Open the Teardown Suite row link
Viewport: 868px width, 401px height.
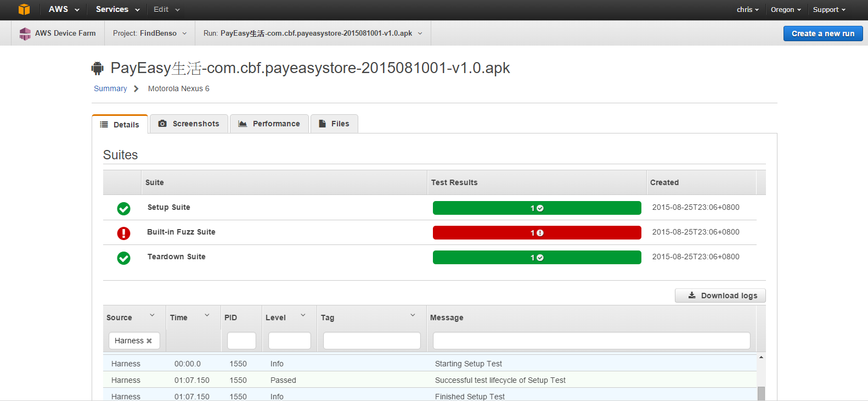point(177,257)
